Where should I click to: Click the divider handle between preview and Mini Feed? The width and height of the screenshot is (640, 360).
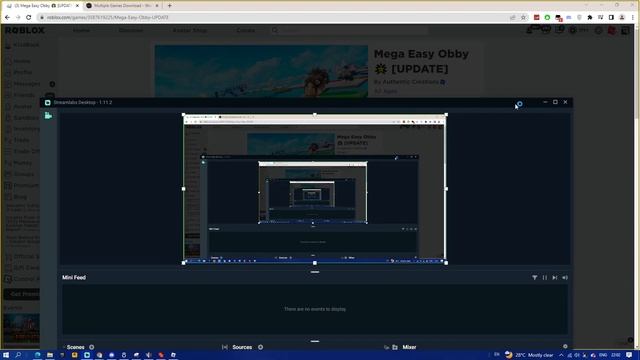pyautogui.click(x=315, y=272)
